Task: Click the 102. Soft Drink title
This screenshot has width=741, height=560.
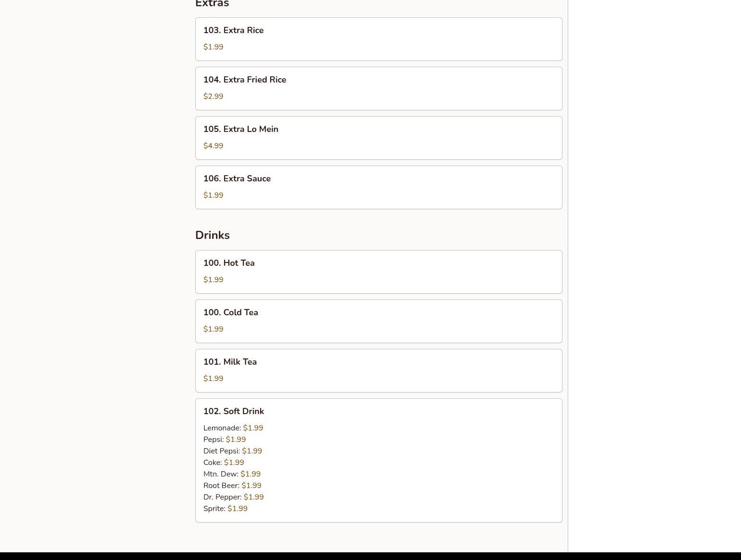Action: 234,411
